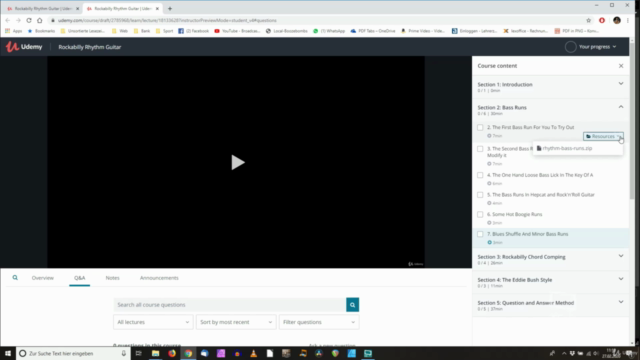The height and width of the screenshot is (360, 640).
Task: Switch to the Overview tab
Action: 42,278
